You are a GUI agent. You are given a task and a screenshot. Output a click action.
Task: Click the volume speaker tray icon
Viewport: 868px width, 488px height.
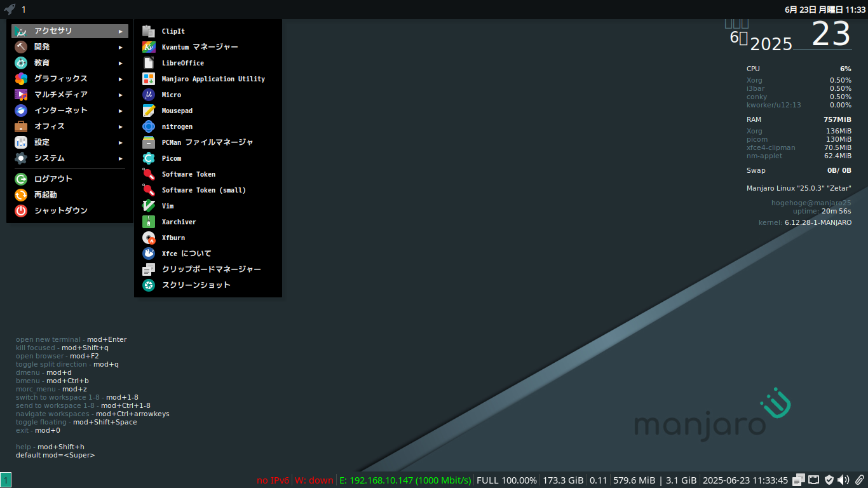coord(844,480)
